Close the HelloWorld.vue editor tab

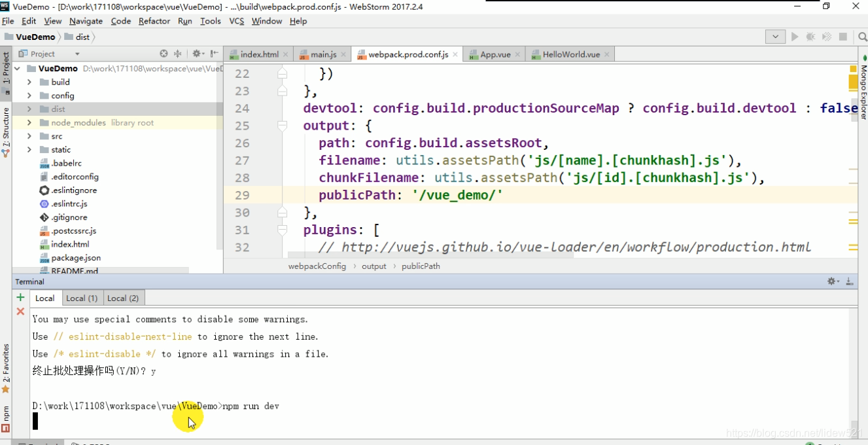[607, 54]
